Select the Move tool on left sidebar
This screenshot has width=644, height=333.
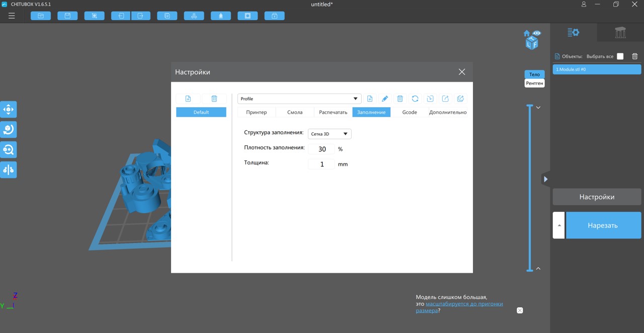pyautogui.click(x=9, y=110)
